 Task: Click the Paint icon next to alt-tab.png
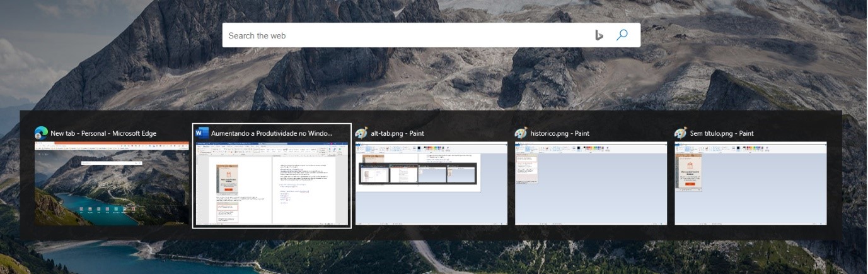tap(361, 133)
